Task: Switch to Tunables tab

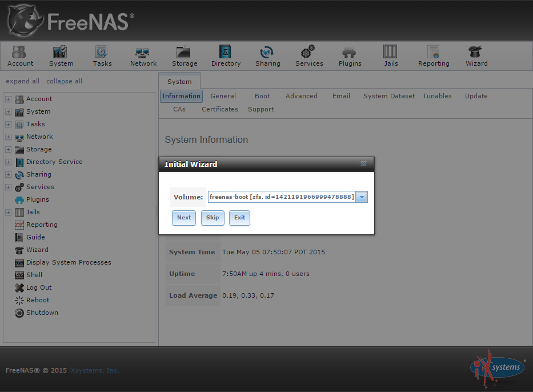Action: 437,96
